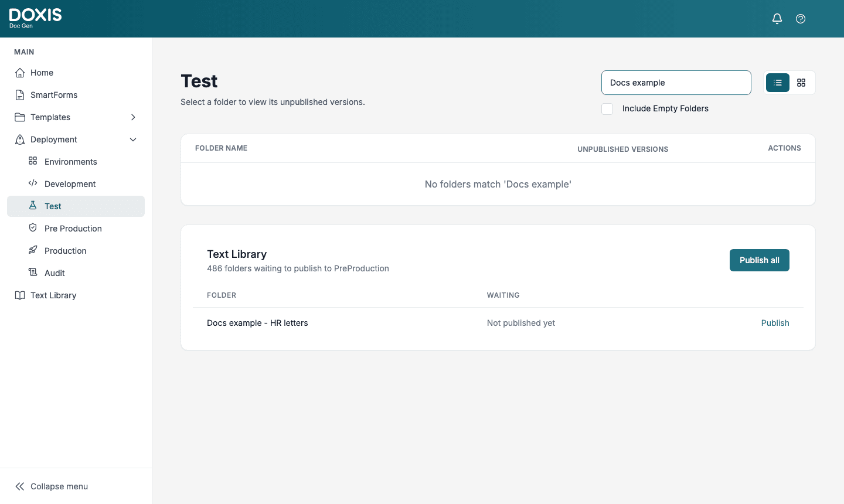844x504 pixels.
Task: Open the help question mark icon
Action: tap(801, 19)
